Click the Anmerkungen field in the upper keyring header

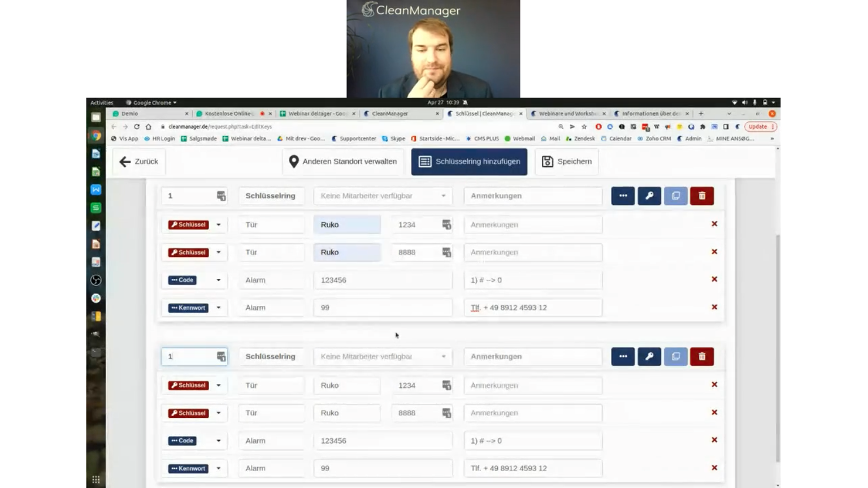pos(533,196)
